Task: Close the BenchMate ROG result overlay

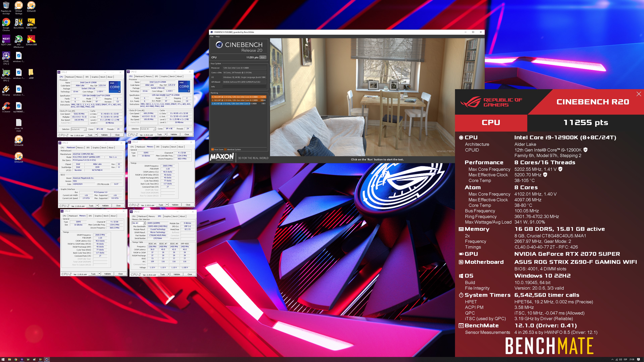Action: pyautogui.click(x=639, y=94)
